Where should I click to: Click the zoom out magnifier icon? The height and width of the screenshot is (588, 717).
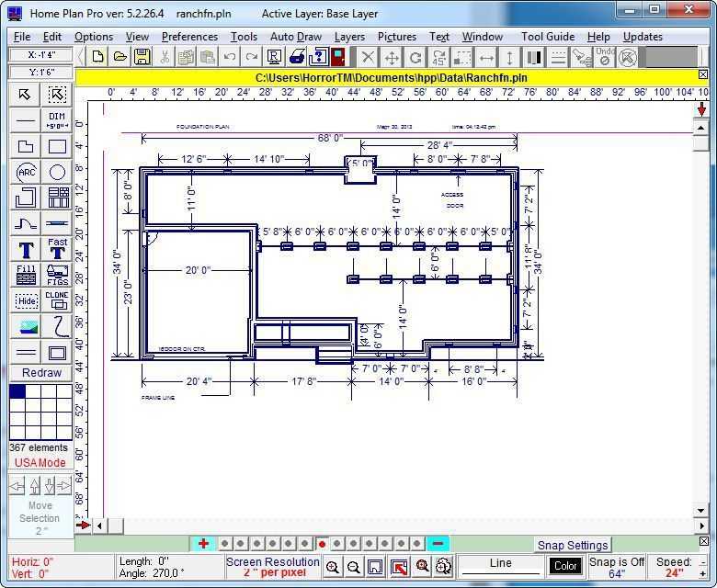pos(354,567)
